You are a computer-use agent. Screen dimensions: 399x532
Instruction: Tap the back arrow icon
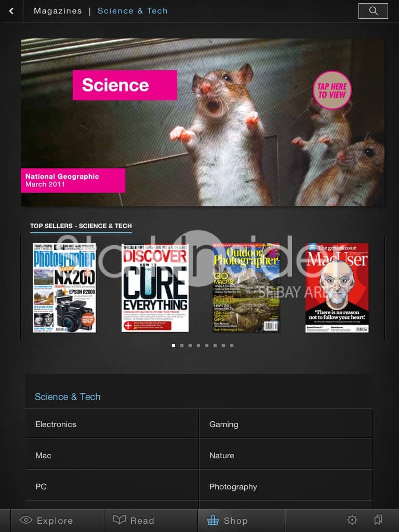pos(11,11)
